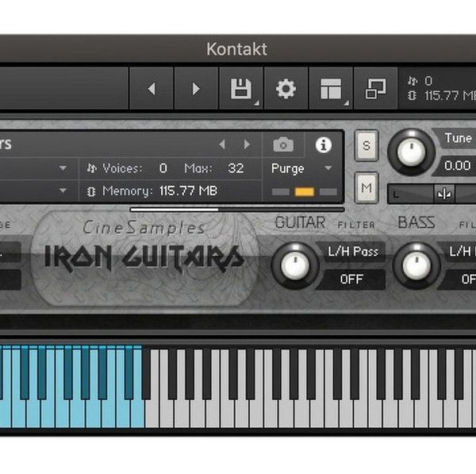This screenshot has width=476, height=474.
Task: Click the Guitar filter OFF value
Action: click(351, 279)
